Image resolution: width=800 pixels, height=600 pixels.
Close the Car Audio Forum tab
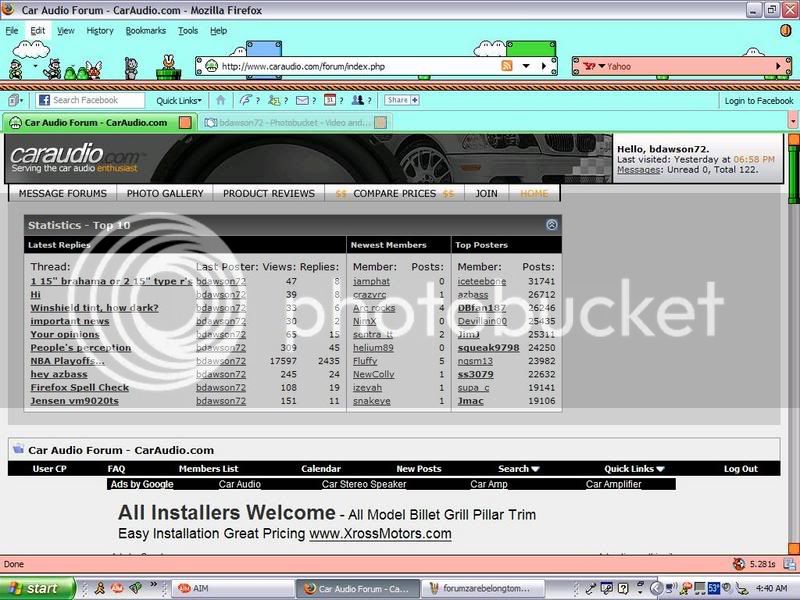[185, 122]
